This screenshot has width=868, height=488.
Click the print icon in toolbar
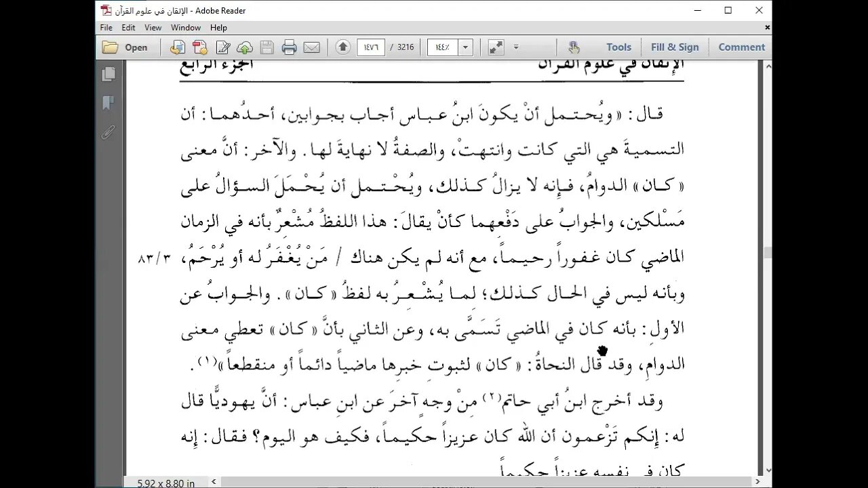pyautogui.click(x=290, y=47)
